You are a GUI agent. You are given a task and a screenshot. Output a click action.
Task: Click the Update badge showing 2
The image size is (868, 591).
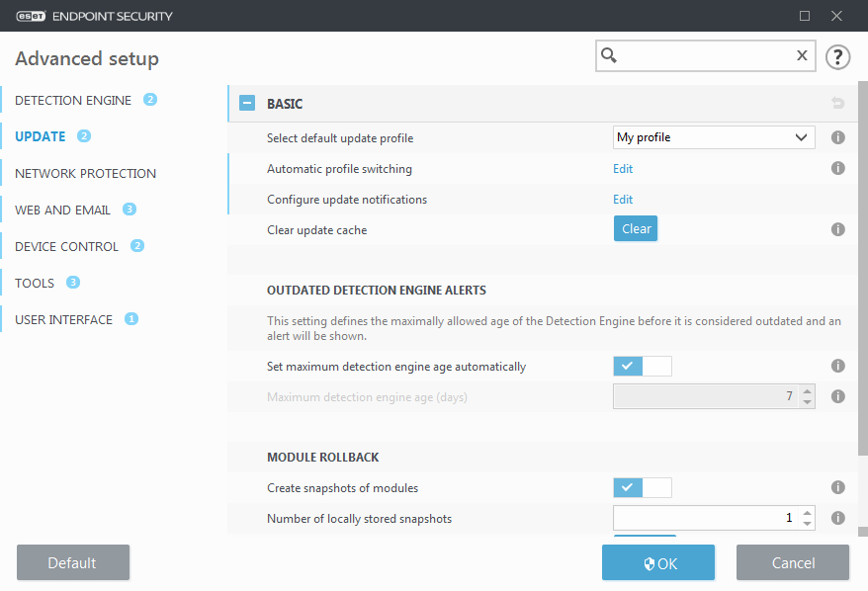84,136
